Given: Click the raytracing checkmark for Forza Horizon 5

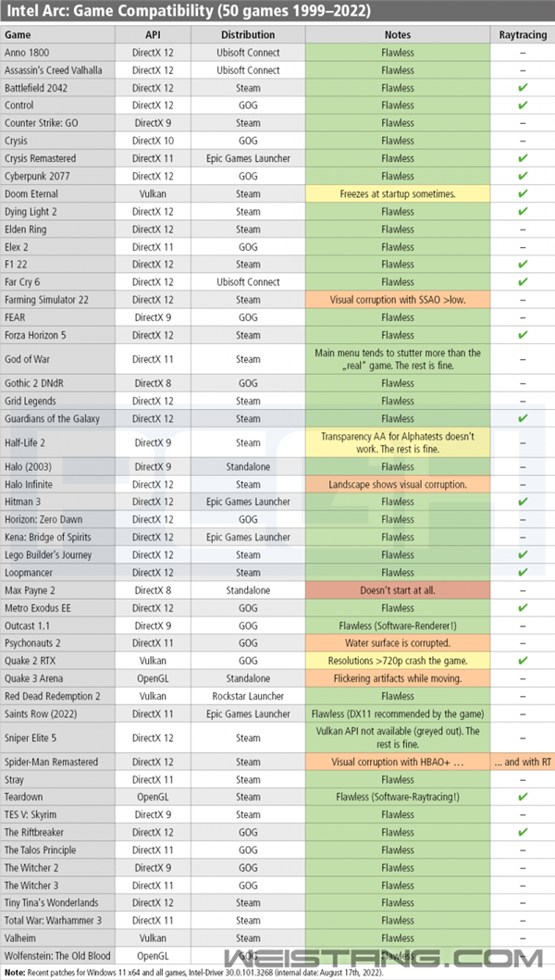Looking at the screenshot, I should pos(523,335).
